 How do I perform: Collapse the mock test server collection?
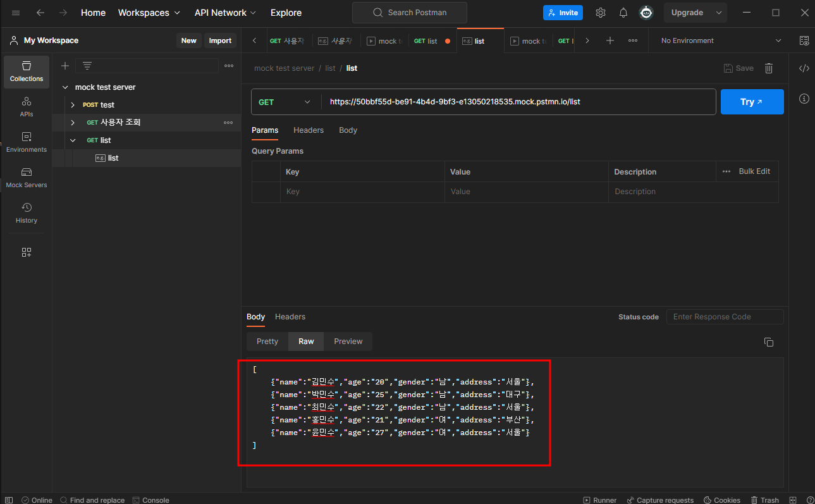(x=64, y=87)
